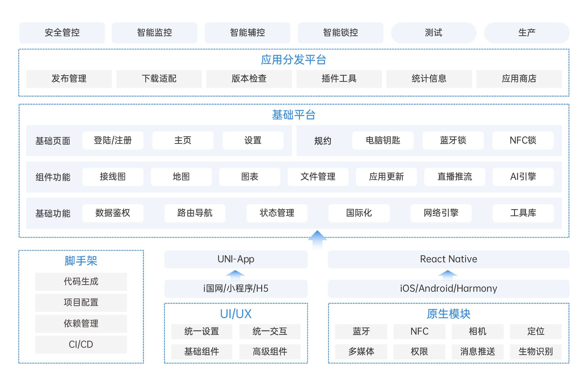Click the 测试 pill button
The height and width of the screenshot is (386, 588).
pyautogui.click(x=433, y=33)
